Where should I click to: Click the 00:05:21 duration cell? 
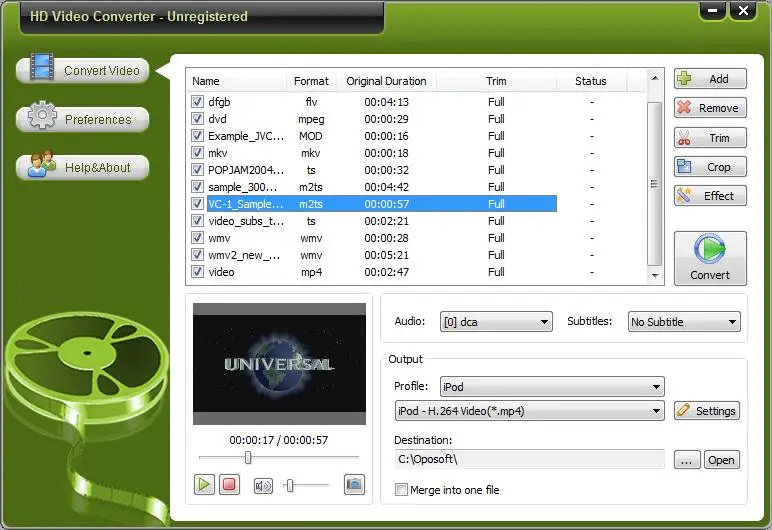coord(386,255)
